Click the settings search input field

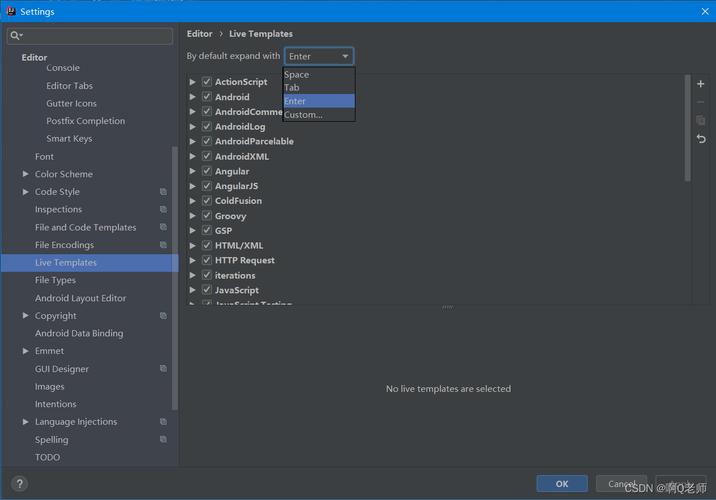coord(90,36)
